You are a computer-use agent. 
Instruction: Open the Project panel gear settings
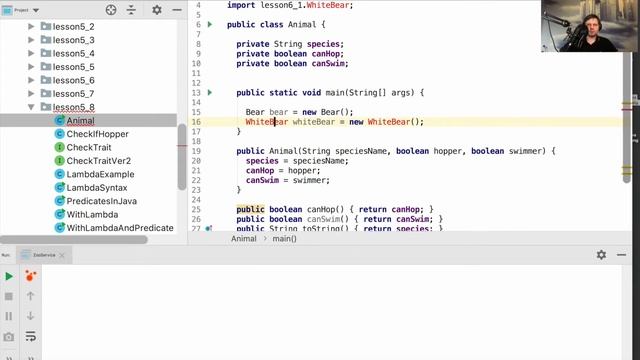click(157, 10)
